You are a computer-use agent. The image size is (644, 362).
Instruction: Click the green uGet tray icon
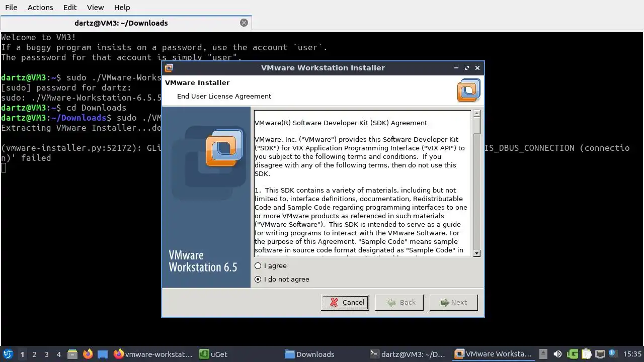(572, 354)
